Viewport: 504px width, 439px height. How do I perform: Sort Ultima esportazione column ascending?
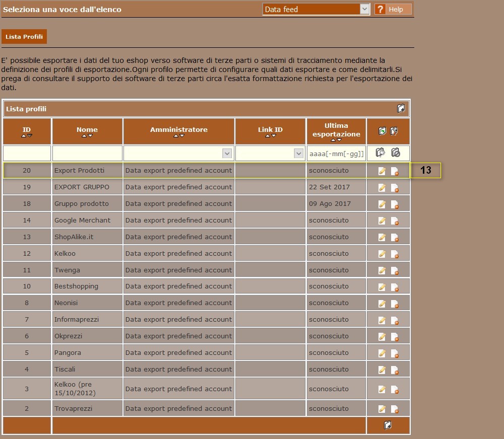pyautogui.click(x=333, y=140)
